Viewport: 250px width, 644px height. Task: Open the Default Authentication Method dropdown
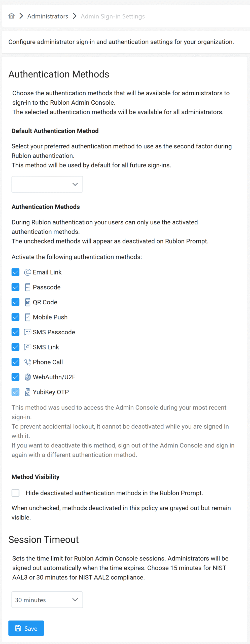(x=47, y=184)
